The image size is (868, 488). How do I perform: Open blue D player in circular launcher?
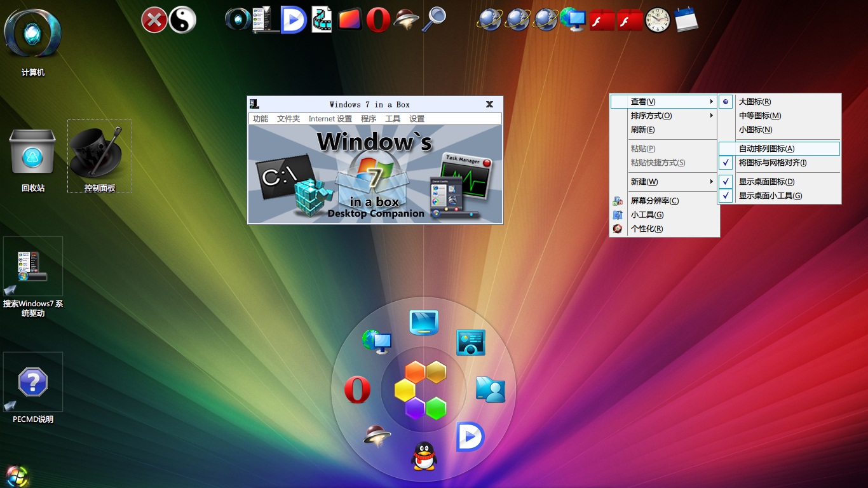470,437
